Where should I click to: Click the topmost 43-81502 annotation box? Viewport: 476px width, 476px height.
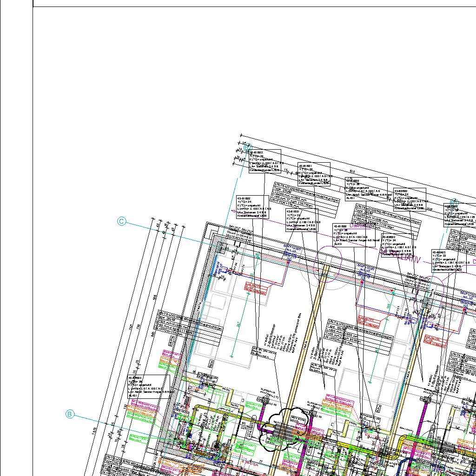[264, 161]
